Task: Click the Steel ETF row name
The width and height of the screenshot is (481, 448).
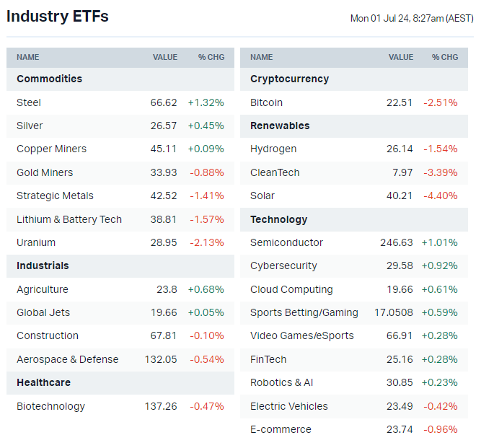Action: [29, 102]
